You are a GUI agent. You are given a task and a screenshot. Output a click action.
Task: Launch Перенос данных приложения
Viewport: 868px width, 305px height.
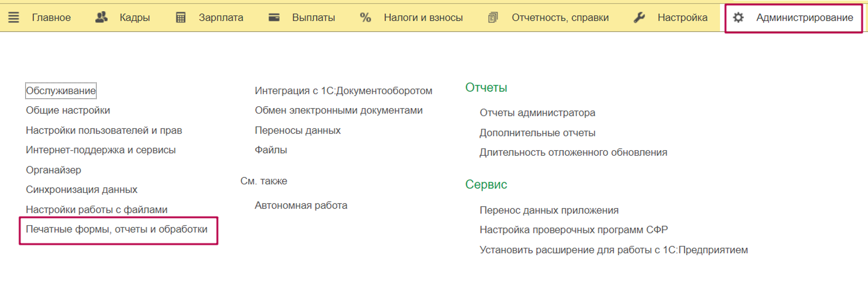point(549,210)
